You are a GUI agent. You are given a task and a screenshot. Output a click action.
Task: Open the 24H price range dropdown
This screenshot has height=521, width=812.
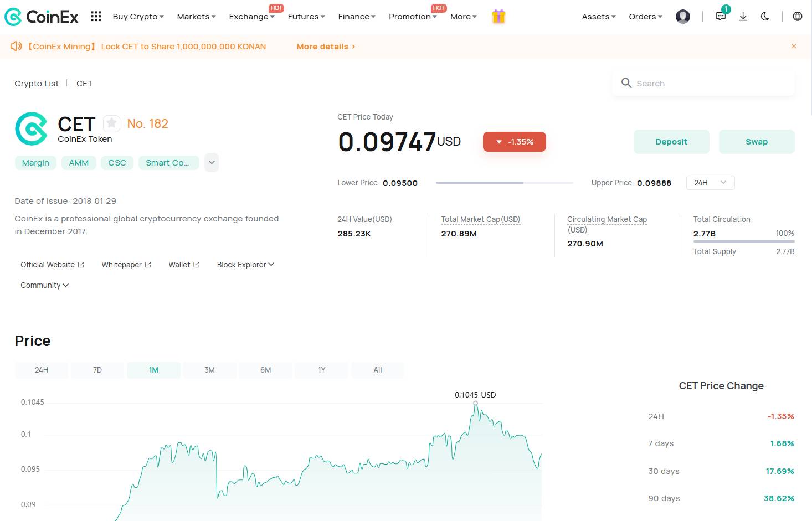[x=711, y=183]
